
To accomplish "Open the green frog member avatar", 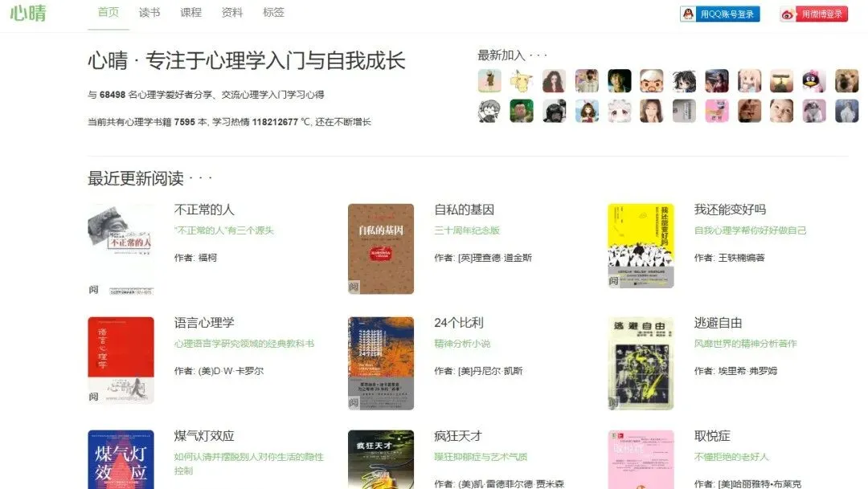I will (x=522, y=111).
